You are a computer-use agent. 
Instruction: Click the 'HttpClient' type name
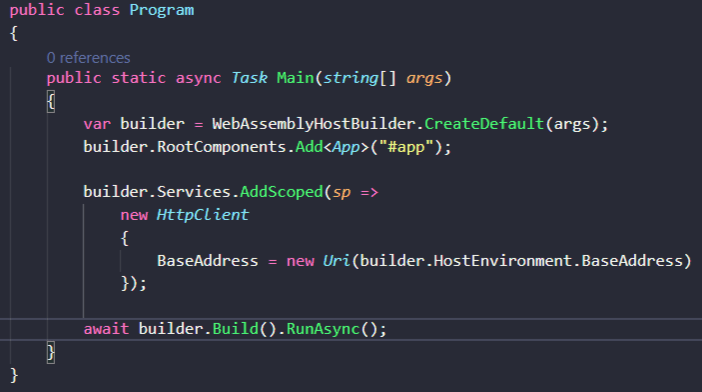tap(202, 215)
